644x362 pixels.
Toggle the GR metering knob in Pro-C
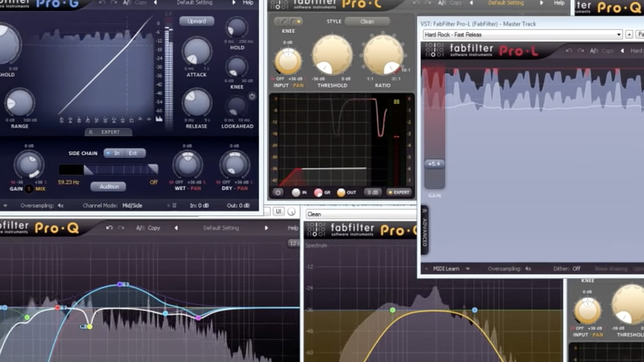point(319,192)
